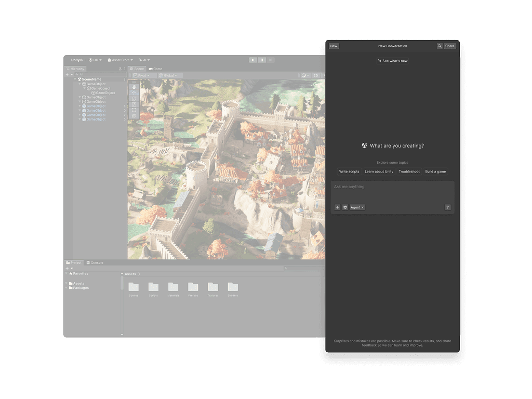This screenshot has height=399, width=532.
Task: Open the Shaders folder in Assets
Action: point(233,289)
